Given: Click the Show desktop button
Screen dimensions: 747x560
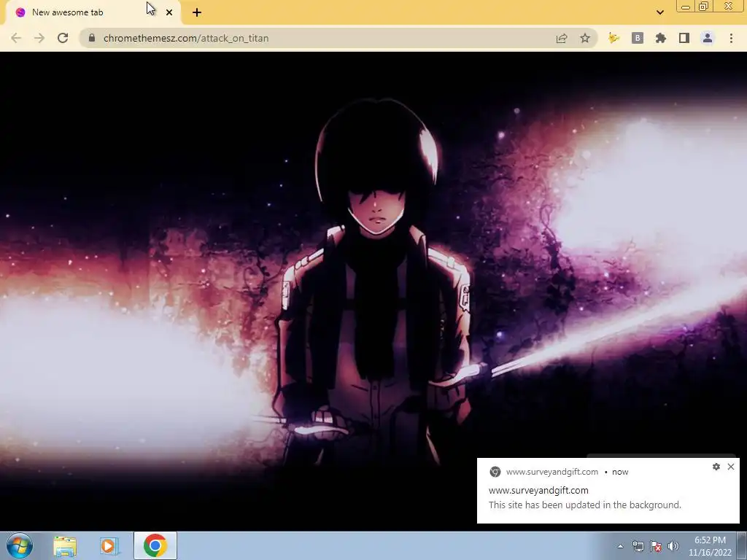Looking at the screenshot, I should click(742, 545).
